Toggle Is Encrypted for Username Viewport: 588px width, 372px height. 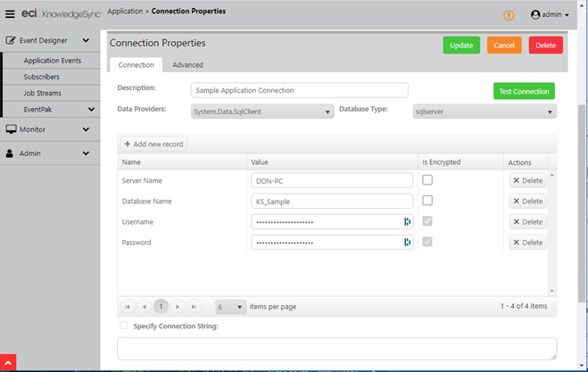[427, 221]
